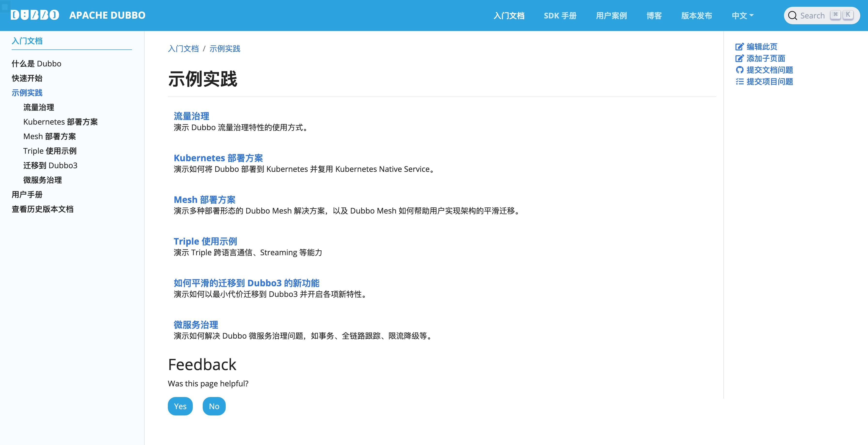Click the Dubbo logo icon
This screenshot has height=445, width=868.
(x=35, y=15)
